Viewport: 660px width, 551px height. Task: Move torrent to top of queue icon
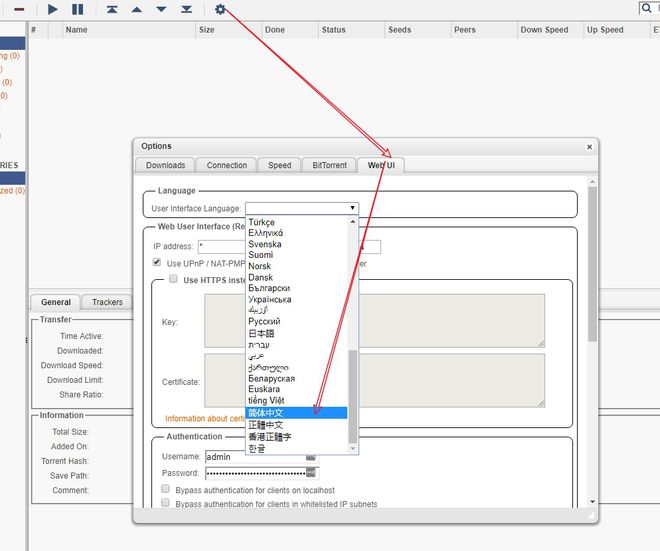pyautogui.click(x=112, y=9)
